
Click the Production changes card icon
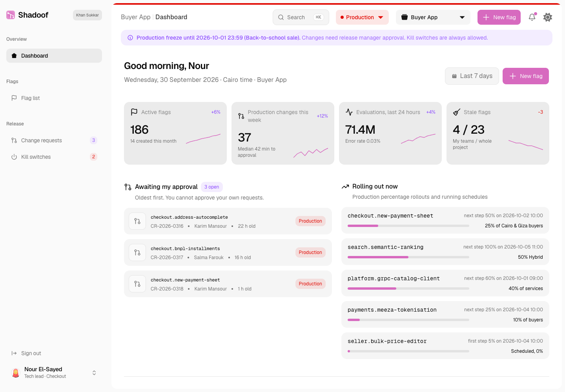point(241,116)
